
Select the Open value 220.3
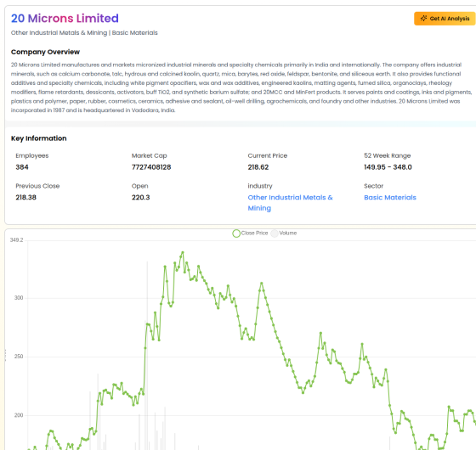(140, 197)
